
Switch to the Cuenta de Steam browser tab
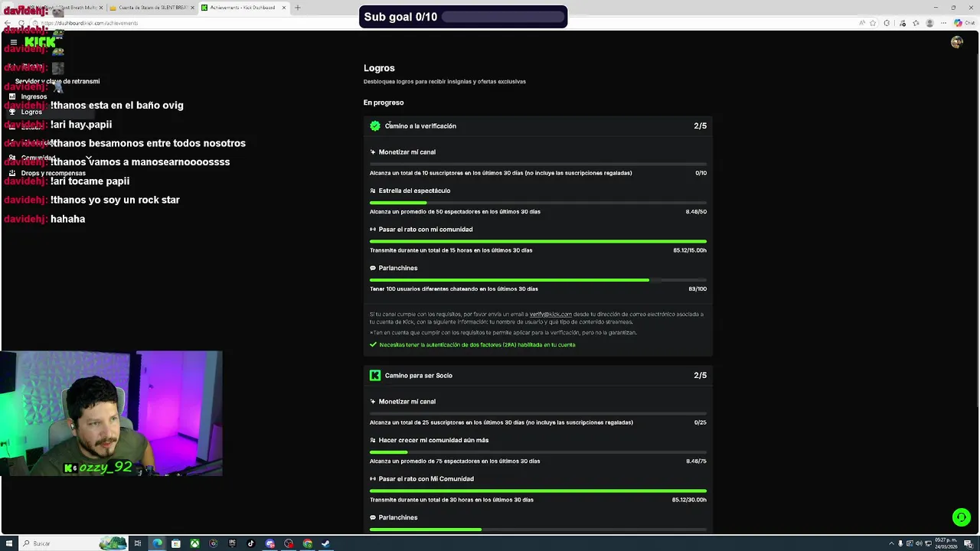[x=152, y=8]
